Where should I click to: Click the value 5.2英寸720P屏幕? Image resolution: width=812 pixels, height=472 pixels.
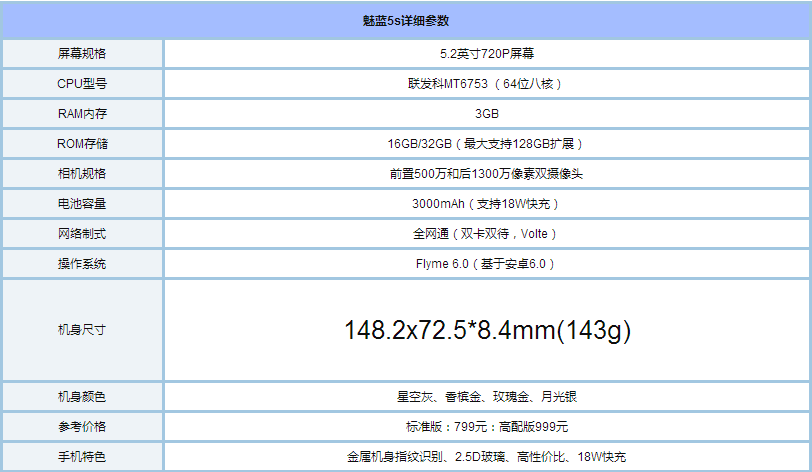(487, 53)
